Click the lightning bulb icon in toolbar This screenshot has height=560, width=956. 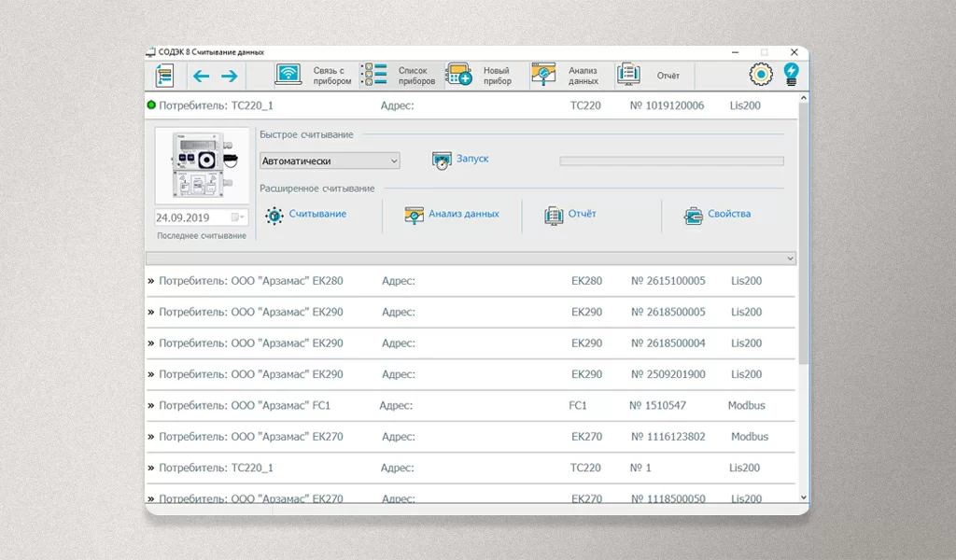(x=792, y=75)
